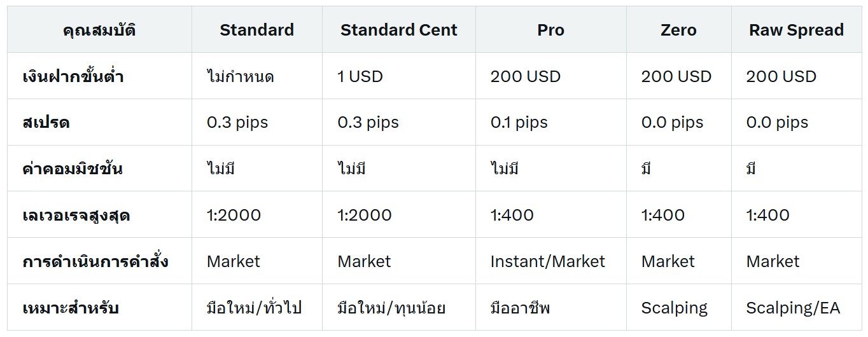The image size is (868, 337).
Task: Select the มือใหม่/ทั่วไป cell under Standard
Action: 254,308
